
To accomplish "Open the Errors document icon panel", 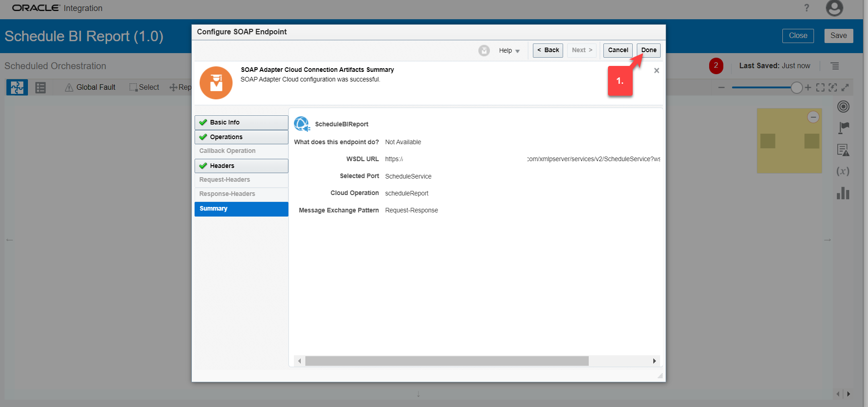I will [x=843, y=150].
